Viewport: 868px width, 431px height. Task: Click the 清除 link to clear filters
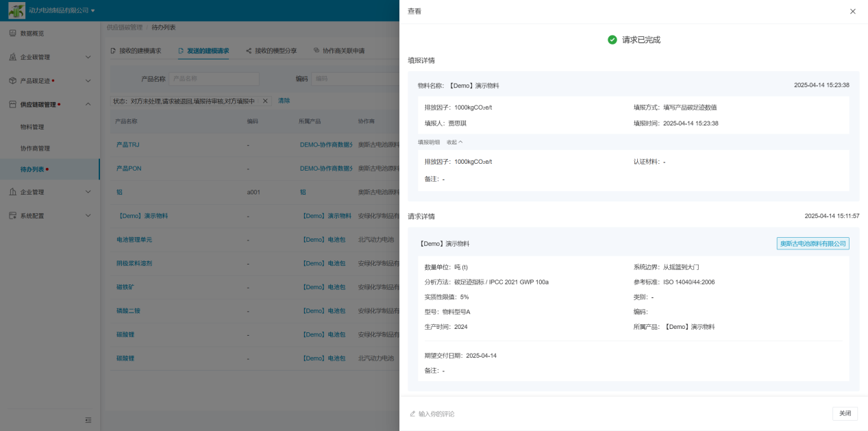point(284,101)
